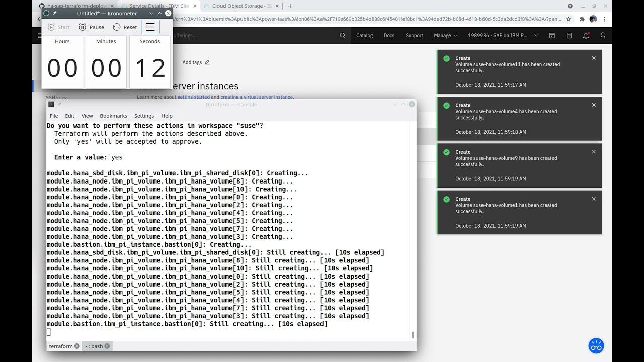Open creating a virtual server instance link
Image resolution: width=644 pixels, height=362 pixels.
(257, 97)
